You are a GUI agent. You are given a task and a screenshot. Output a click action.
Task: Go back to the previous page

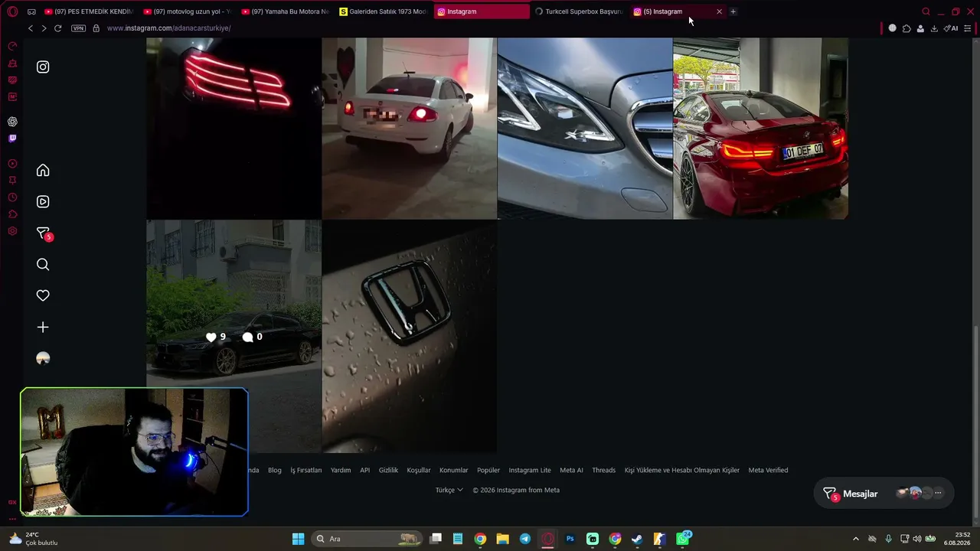point(31,28)
